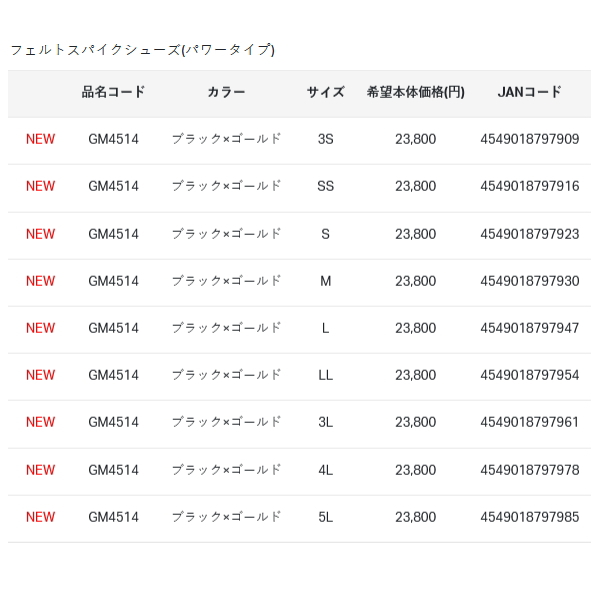Screen dimensions: 600x600
Task: Select size 4L cell
Action: 325,470
